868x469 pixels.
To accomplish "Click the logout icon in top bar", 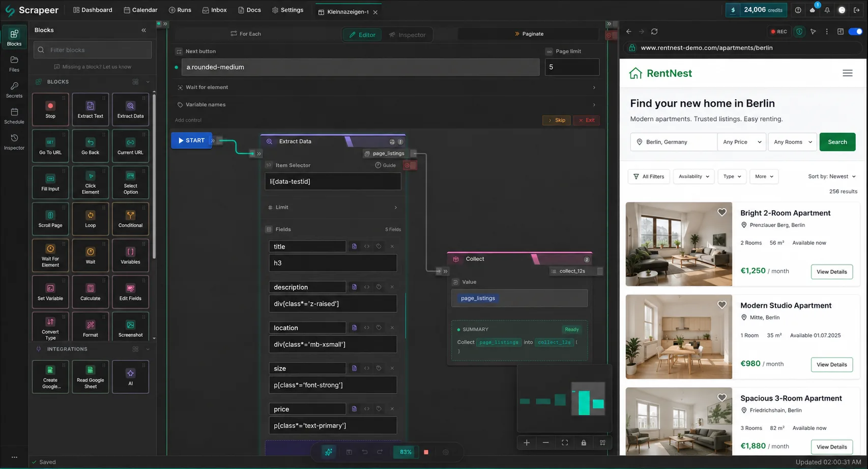I will pyautogui.click(x=856, y=10).
